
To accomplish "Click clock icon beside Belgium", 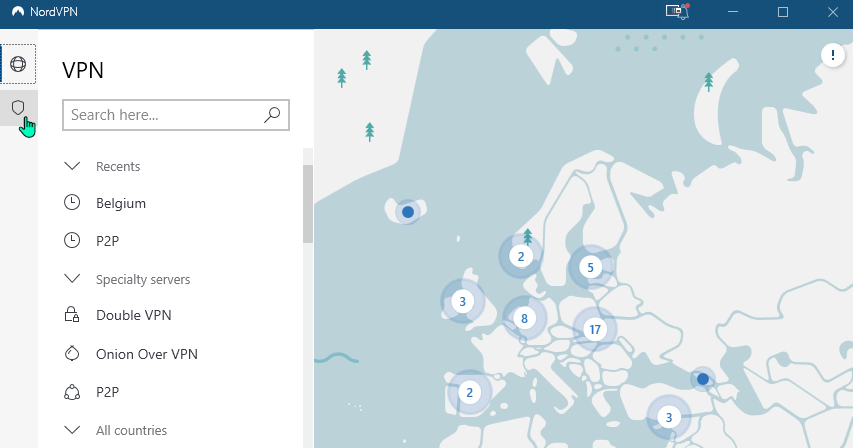I will (72, 203).
